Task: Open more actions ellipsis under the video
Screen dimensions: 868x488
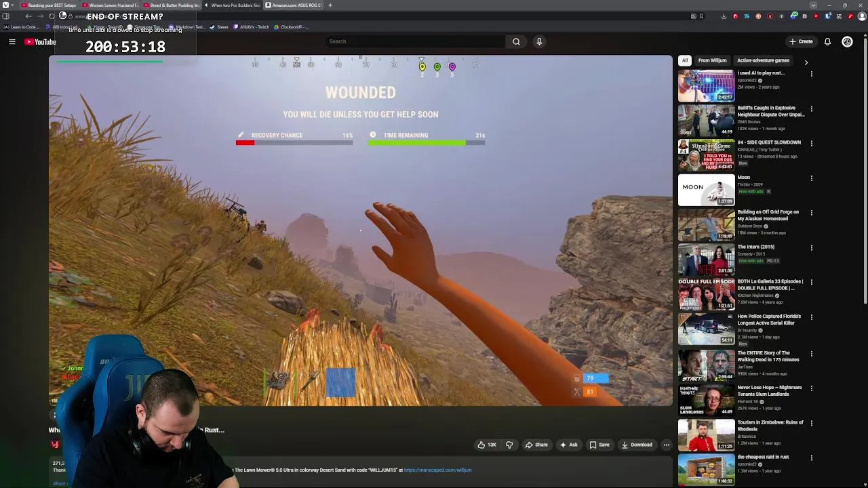Action: tap(667, 445)
